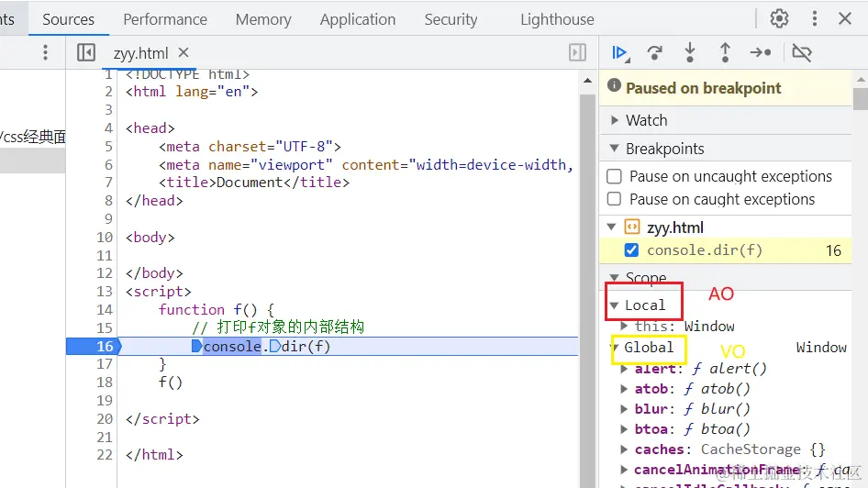Click the breakpoint line number 16 label in Breakpoints

(x=833, y=250)
